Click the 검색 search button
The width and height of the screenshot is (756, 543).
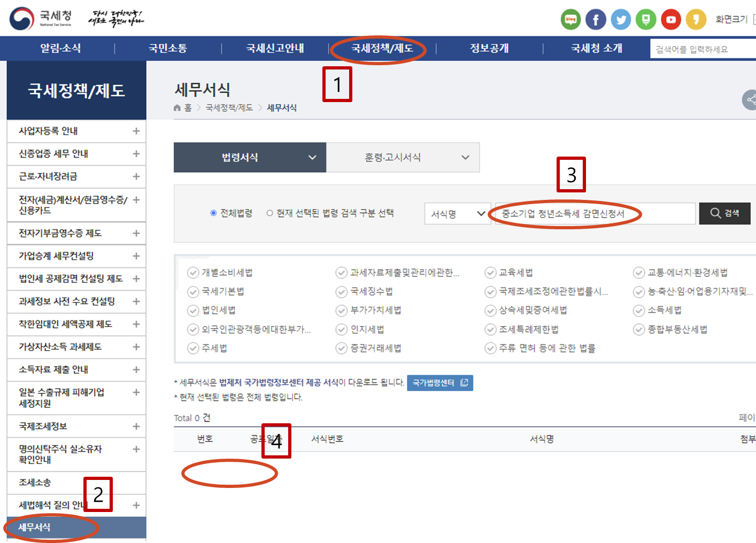click(x=724, y=213)
